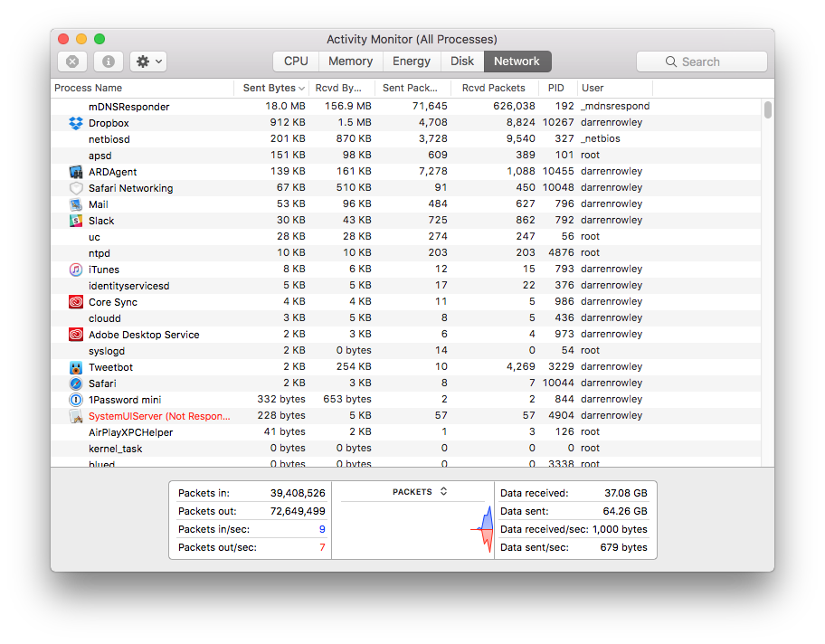Click the Packets out 72,649,499 value
Screen dimensions: 825x644
click(x=298, y=511)
